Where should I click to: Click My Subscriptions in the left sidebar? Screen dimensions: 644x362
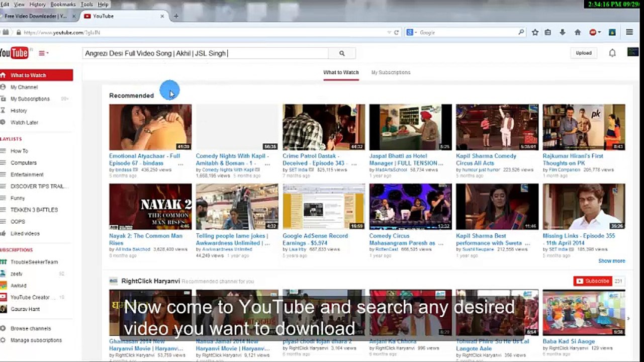(x=30, y=99)
